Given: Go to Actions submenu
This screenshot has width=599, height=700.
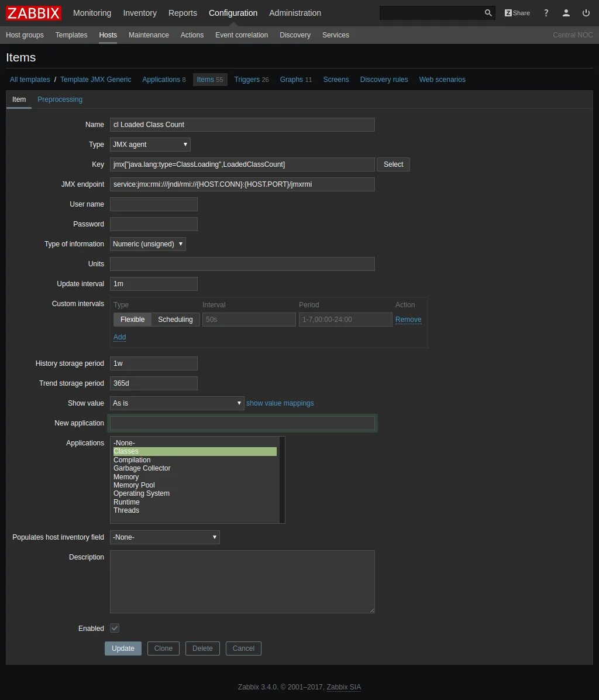Looking at the screenshot, I should pos(192,35).
